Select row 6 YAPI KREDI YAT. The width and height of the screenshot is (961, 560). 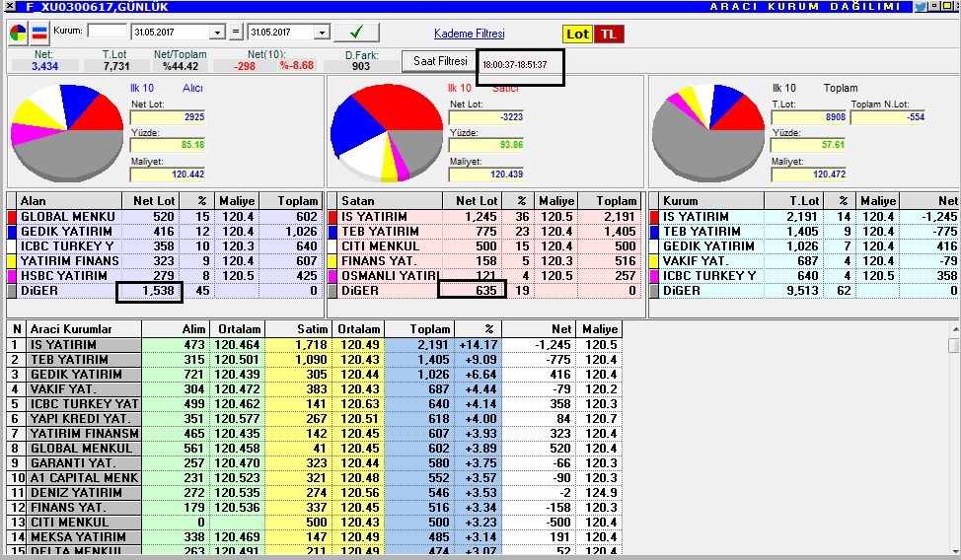click(x=315, y=418)
